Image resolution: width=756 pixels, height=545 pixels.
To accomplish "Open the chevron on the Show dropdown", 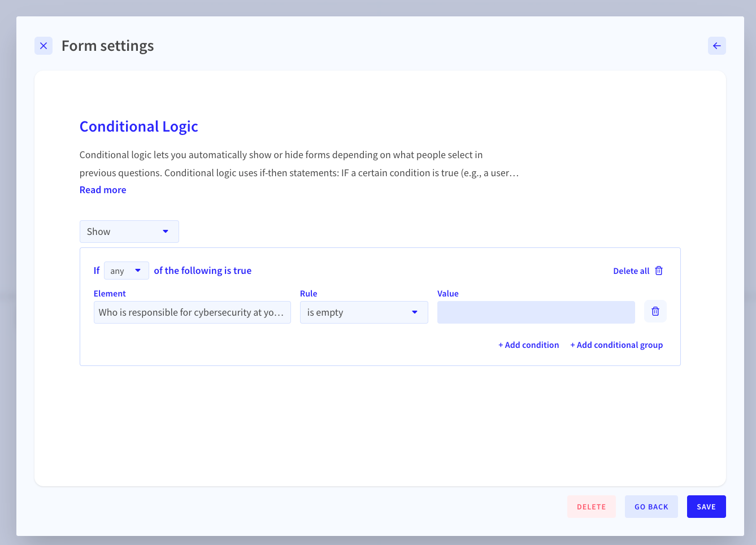I will tap(166, 232).
